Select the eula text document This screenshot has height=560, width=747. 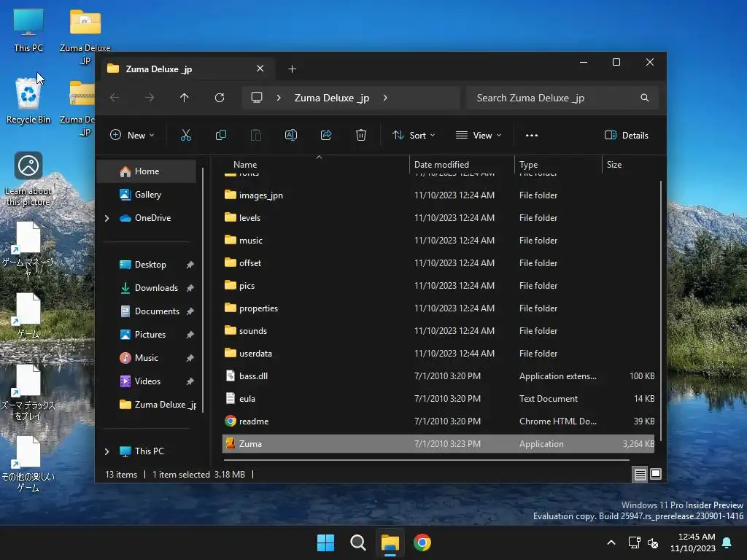[x=438, y=399]
